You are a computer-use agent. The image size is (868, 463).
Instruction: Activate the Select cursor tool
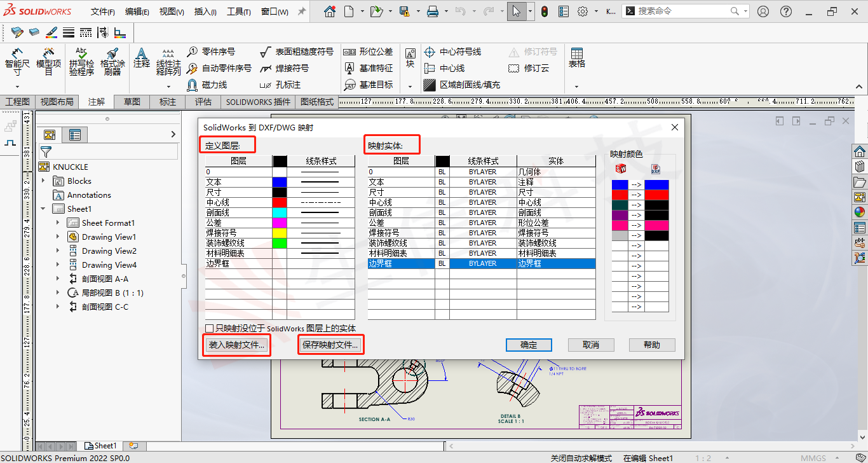(x=517, y=11)
